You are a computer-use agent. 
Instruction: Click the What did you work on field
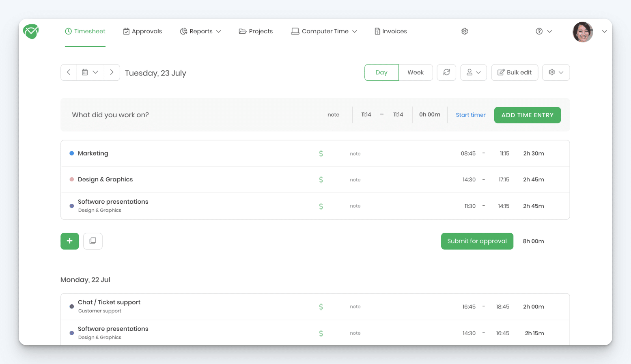coord(110,115)
